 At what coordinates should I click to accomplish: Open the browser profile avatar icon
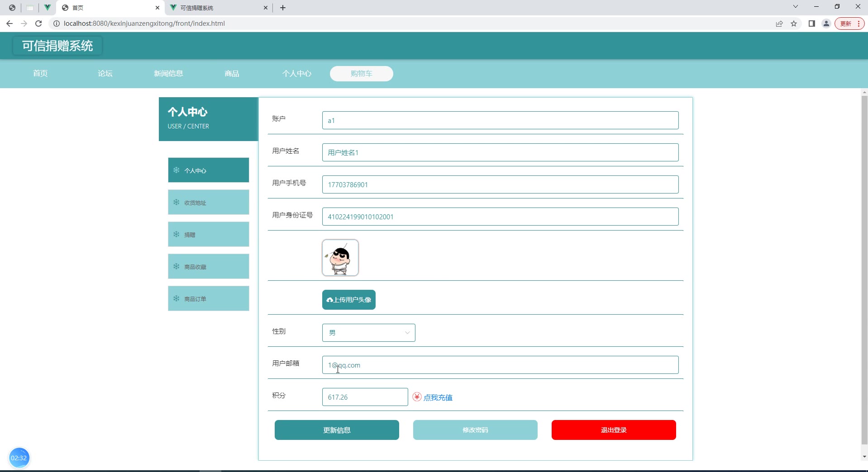826,24
